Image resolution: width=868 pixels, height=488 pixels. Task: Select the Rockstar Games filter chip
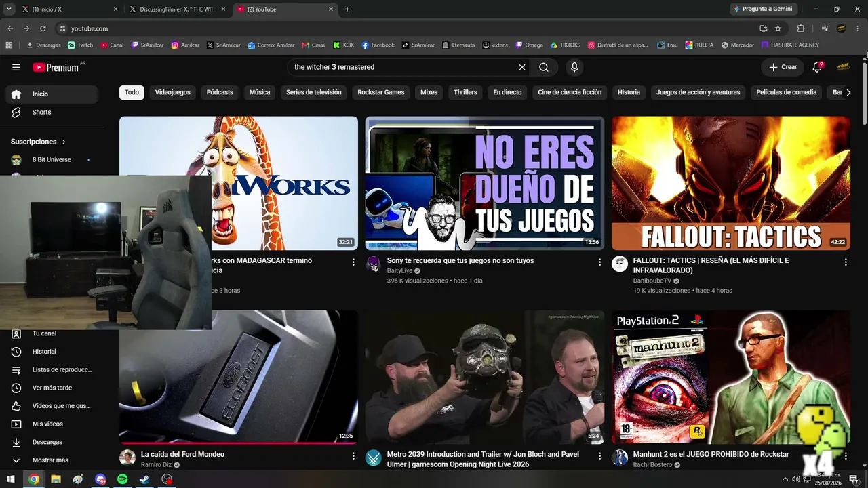381,92
